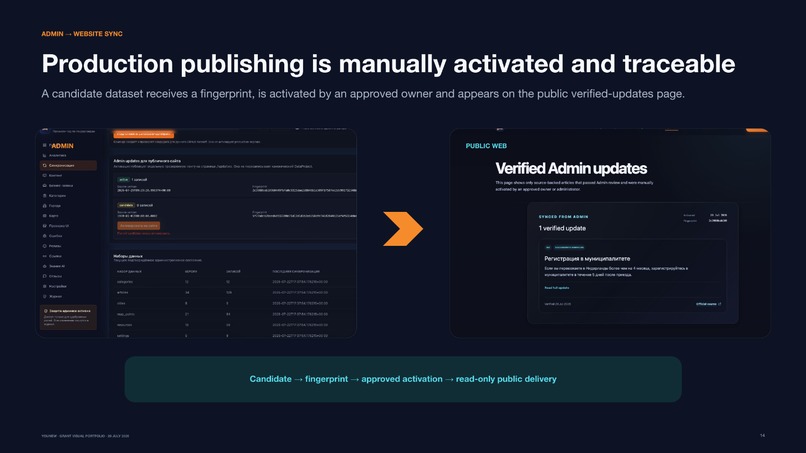Select the highlighted Синхронизация sidebar item

point(68,166)
